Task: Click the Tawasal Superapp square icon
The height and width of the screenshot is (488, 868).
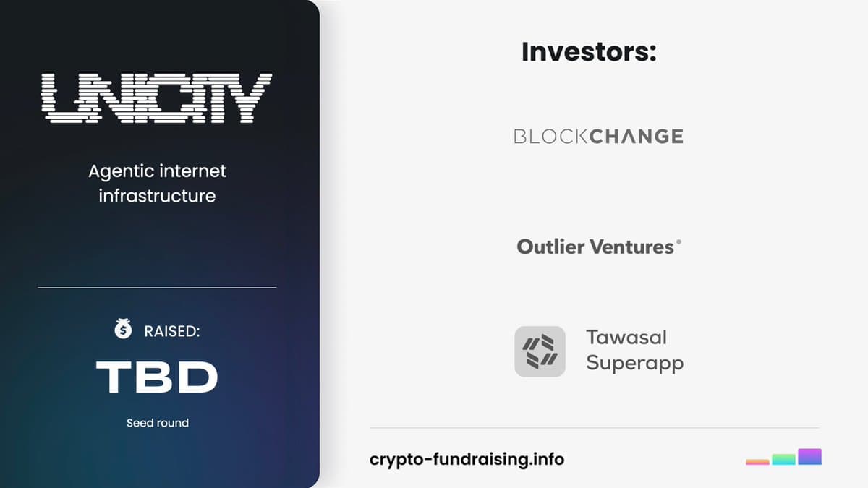Action: tap(540, 351)
